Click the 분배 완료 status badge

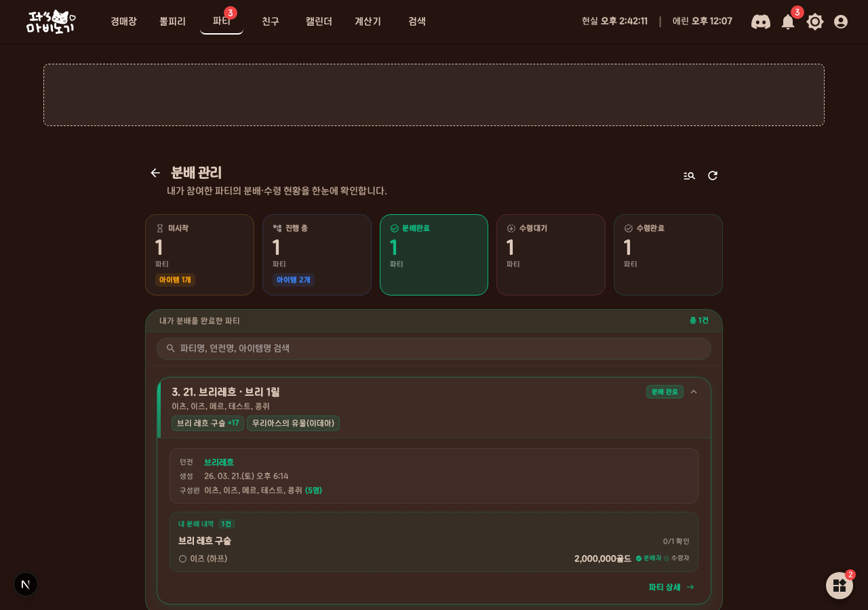point(665,392)
